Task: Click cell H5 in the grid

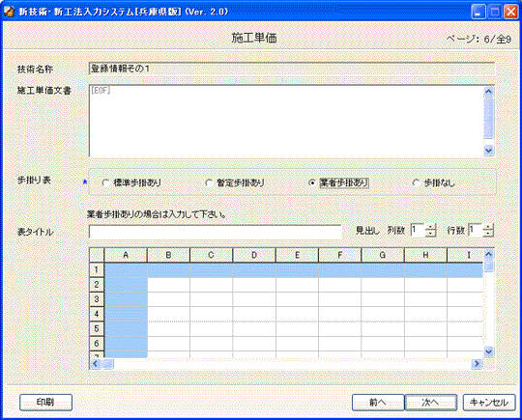Action: tap(425, 329)
